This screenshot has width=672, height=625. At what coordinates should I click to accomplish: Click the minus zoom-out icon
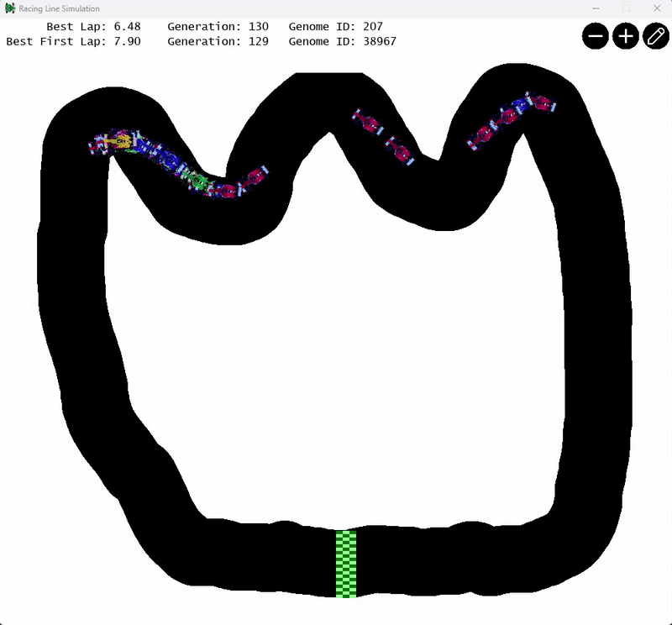(x=595, y=37)
